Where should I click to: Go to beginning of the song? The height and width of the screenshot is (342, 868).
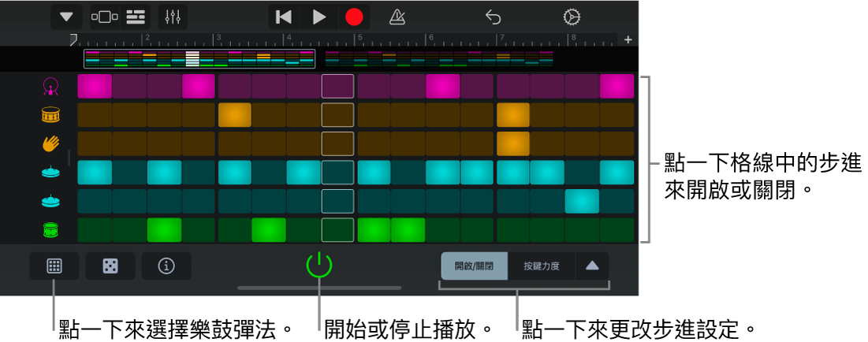pos(284,17)
